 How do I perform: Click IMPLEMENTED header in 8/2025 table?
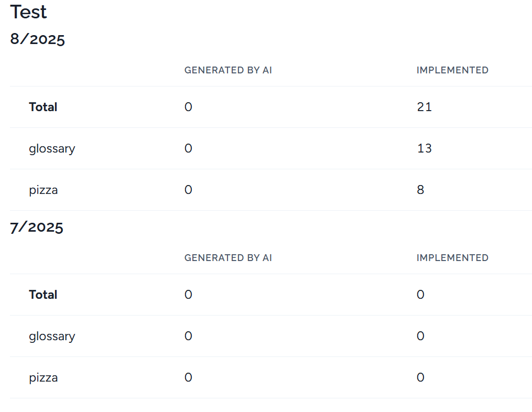click(452, 70)
